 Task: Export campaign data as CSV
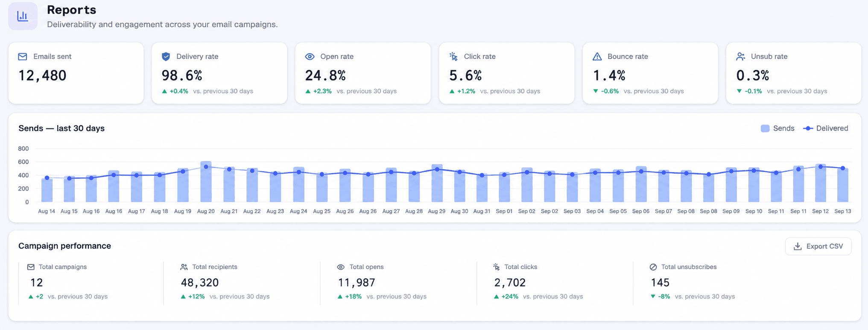[x=818, y=246]
